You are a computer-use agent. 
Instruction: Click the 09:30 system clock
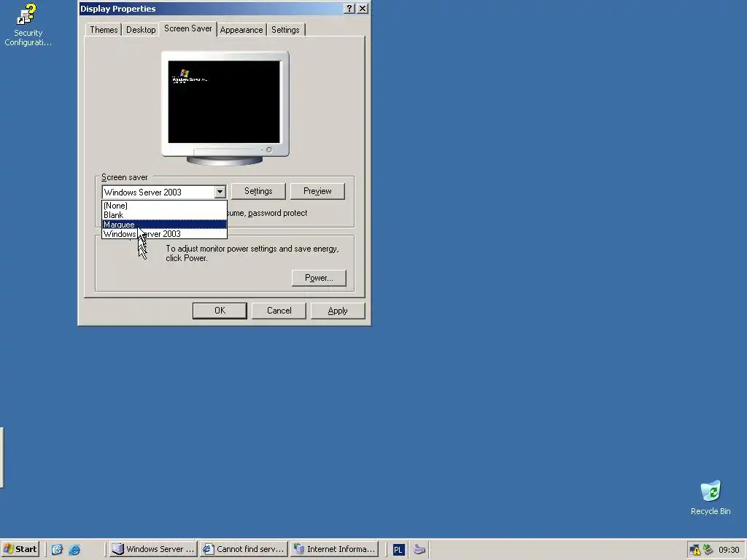[x=729, y=550]
